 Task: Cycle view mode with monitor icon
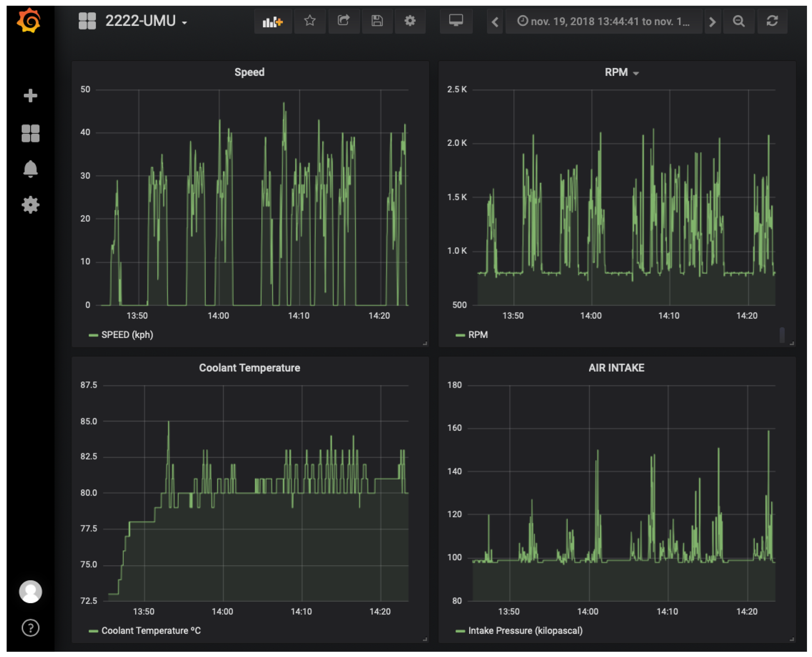coord(456,21)
